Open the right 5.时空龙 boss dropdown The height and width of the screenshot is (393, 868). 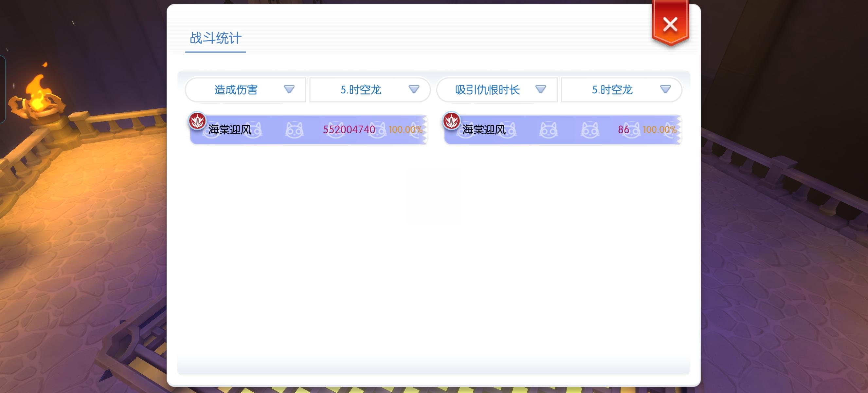(x=622, y=90)
